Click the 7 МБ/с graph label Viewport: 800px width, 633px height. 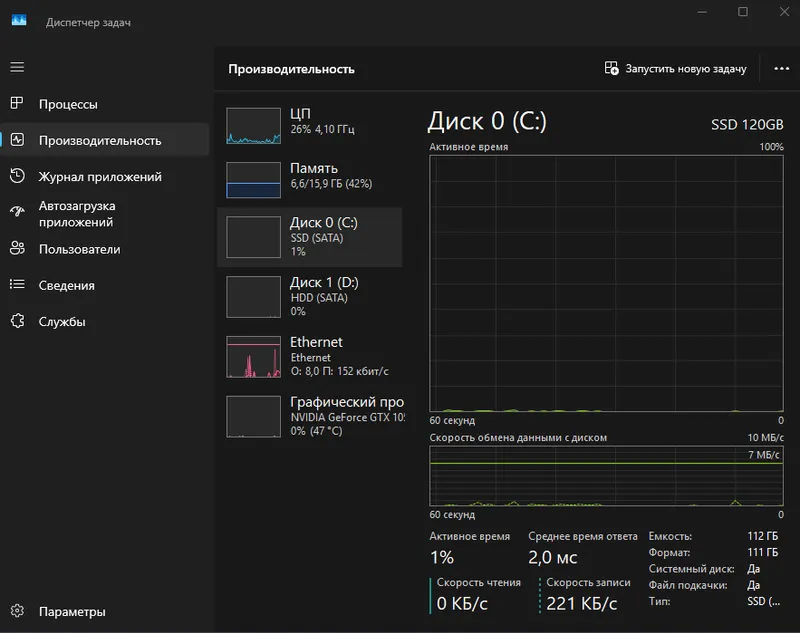[764, 454]
